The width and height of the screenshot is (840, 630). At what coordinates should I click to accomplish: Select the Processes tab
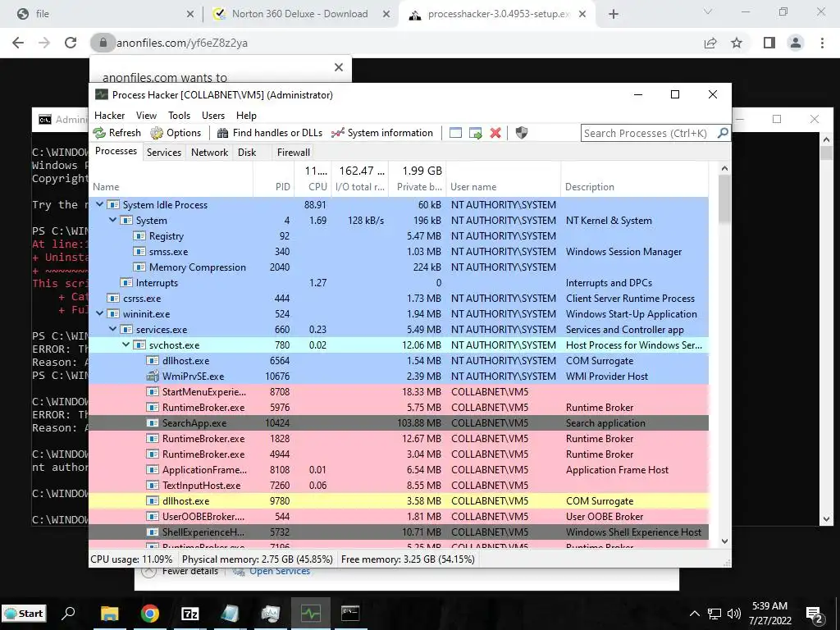pos(116,151)
